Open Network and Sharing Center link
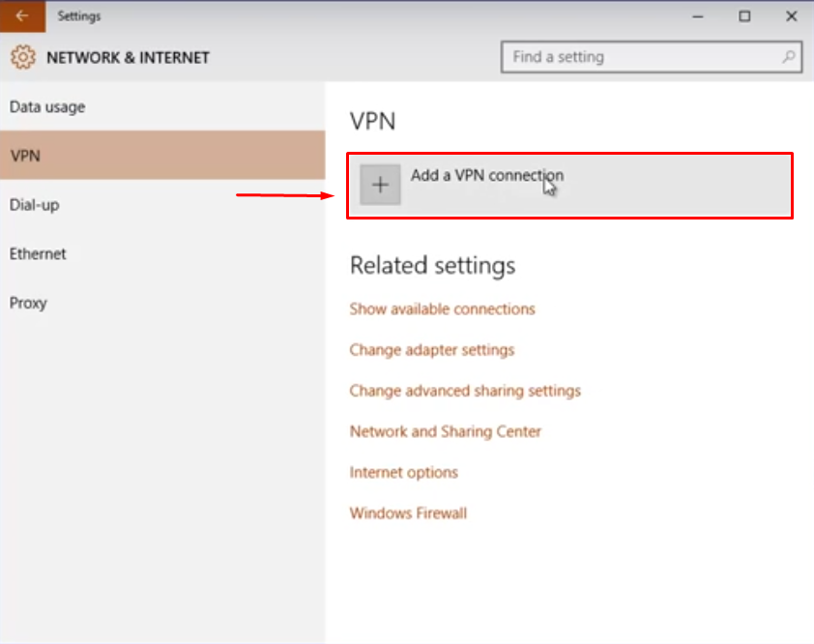 (446, 431)
